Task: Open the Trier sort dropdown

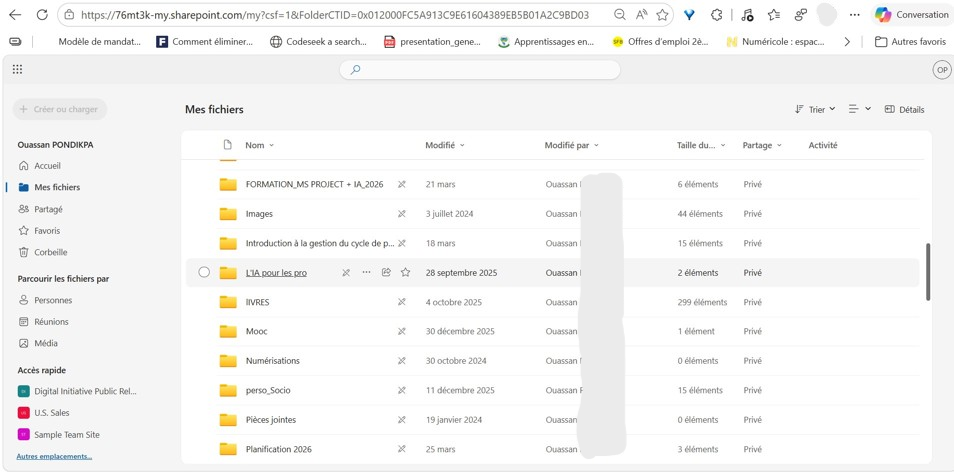Action: click(815, 110)
